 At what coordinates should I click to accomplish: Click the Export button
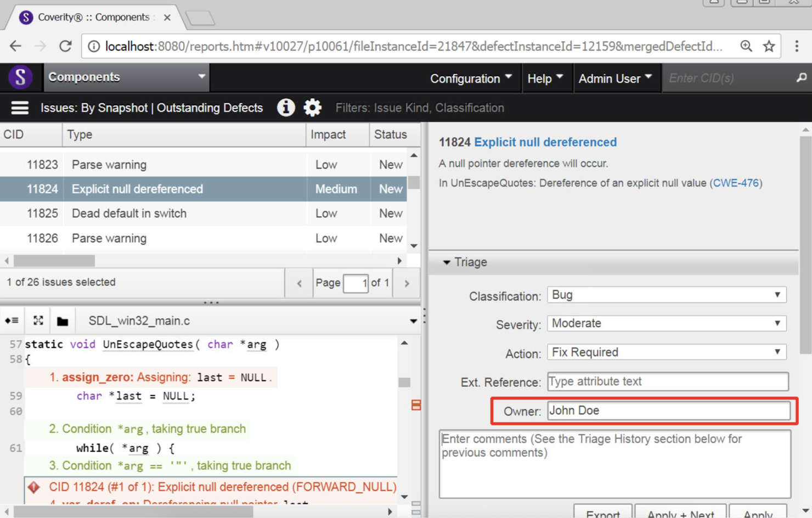tap(602, 514)
